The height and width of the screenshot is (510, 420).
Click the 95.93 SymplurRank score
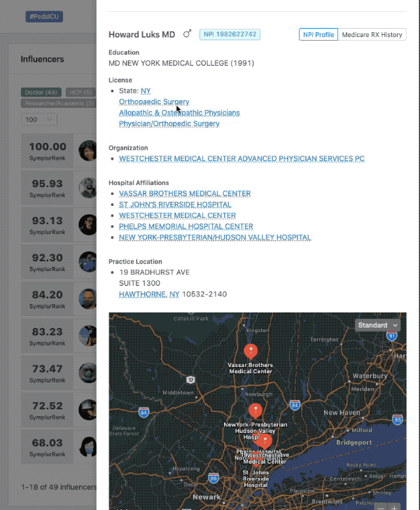coord(48,188)
